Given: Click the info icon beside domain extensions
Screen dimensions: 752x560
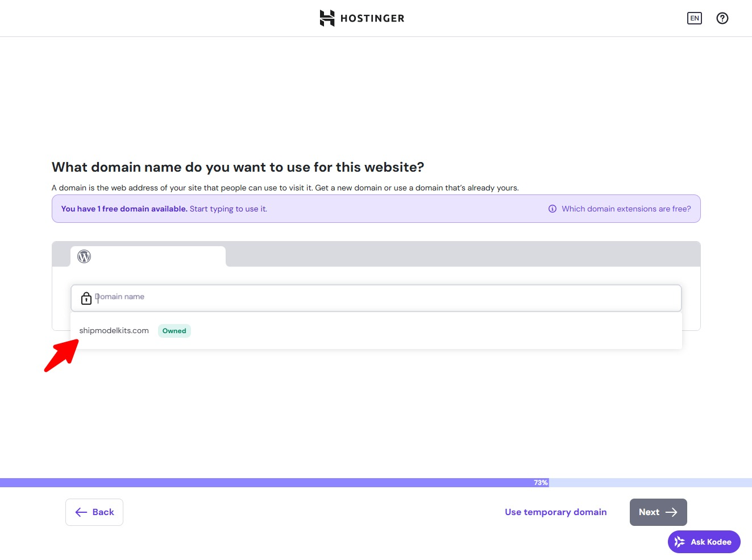Looking at the screenshot, I should pos(552,209).
